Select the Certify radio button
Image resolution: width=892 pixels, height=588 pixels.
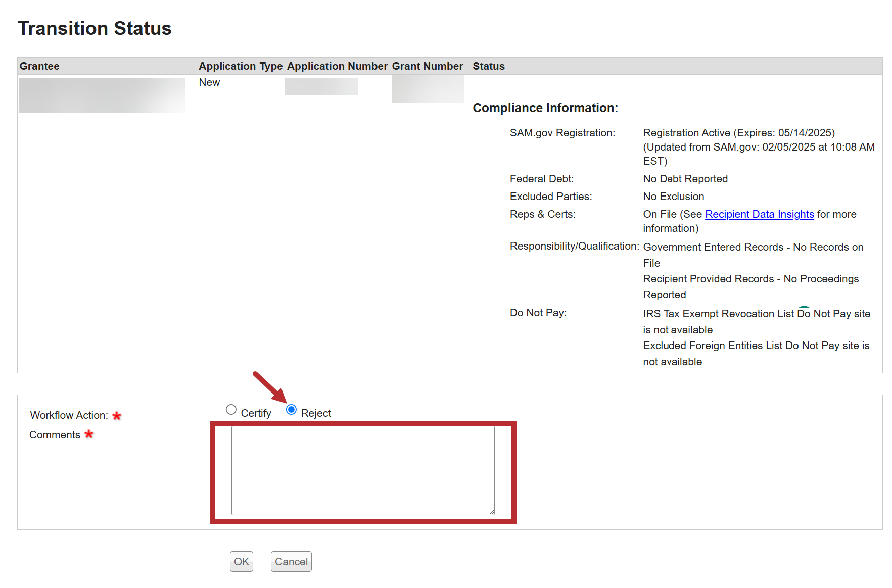point(231,410)
